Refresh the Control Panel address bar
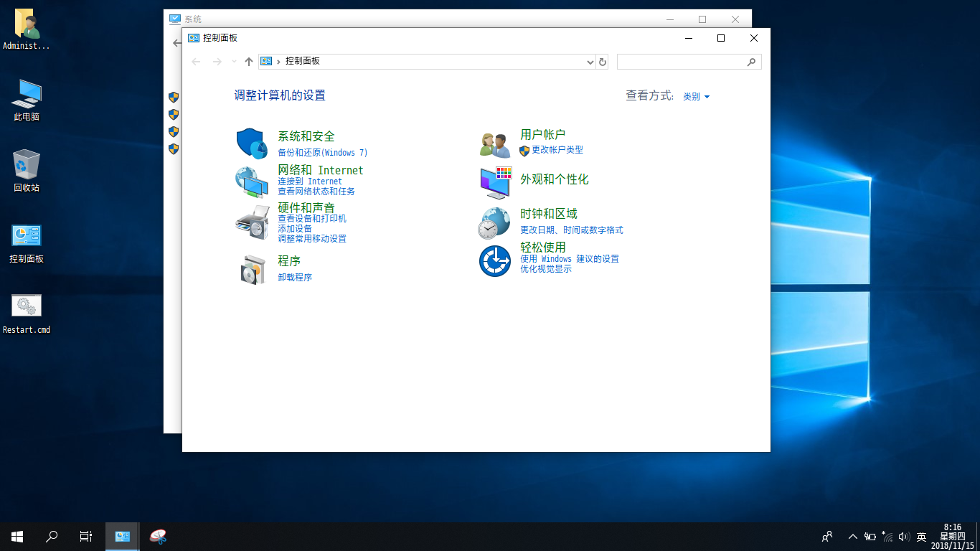Image resolution: width=980 pixels, height=551 pixels. [603, 62]
